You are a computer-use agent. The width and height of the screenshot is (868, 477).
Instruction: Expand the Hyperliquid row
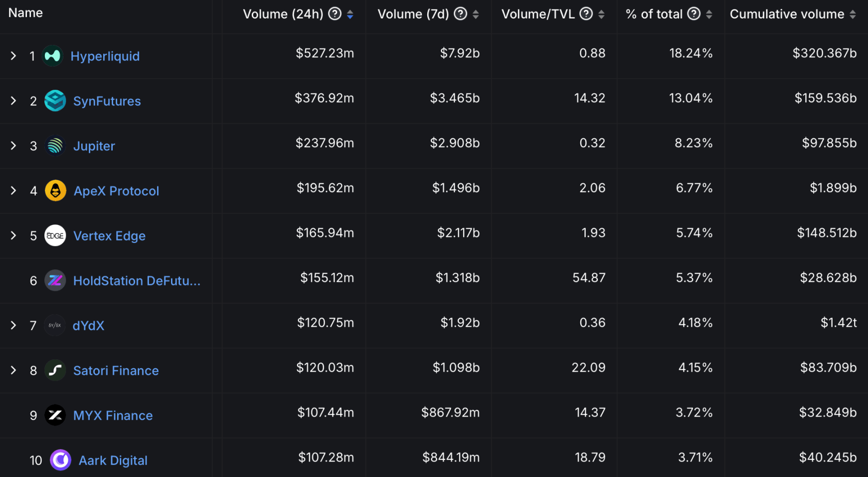click(13, 56)
